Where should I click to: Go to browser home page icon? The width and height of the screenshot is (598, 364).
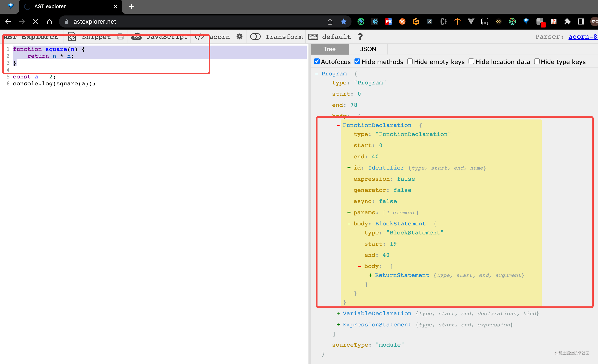(x=49, y=21)
